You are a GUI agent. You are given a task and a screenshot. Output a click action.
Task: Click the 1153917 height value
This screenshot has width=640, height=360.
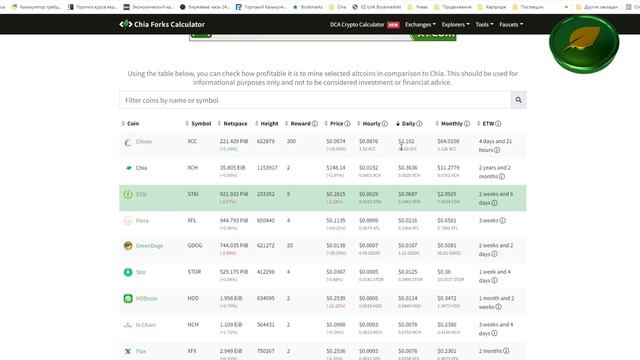[267, 168]
